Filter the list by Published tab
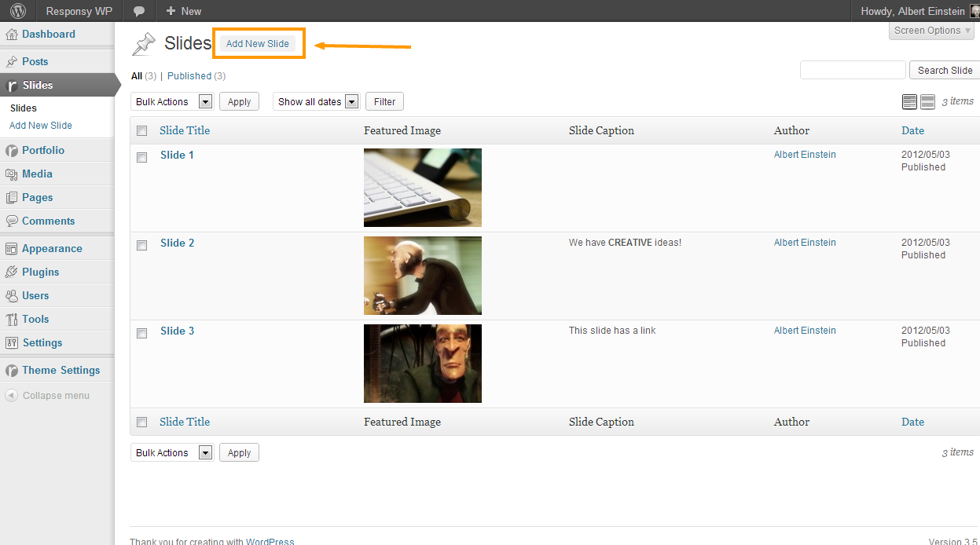The width and height of the screenshot is (980, 545). click(x=189, y=76)
